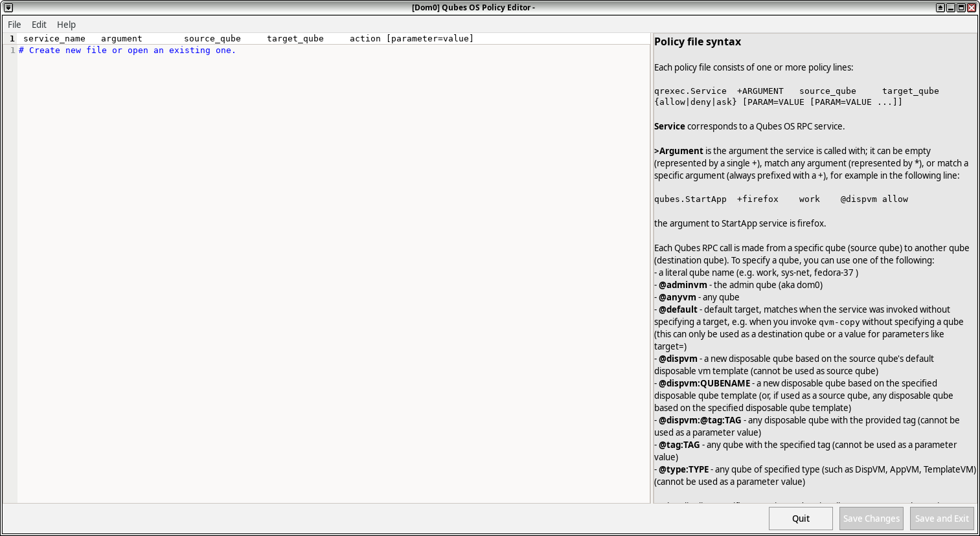Click the Policy file syntax heading

[696, 41]
